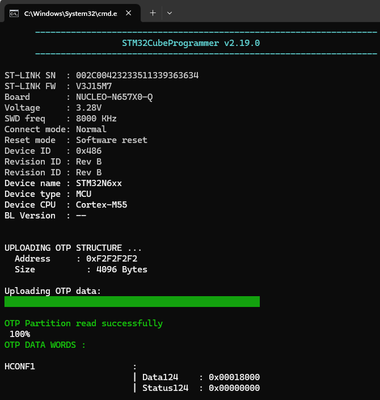Click the green upload progress bar
Image resolution: width=380 pixels, height=400 pixels.
(132, 301)
